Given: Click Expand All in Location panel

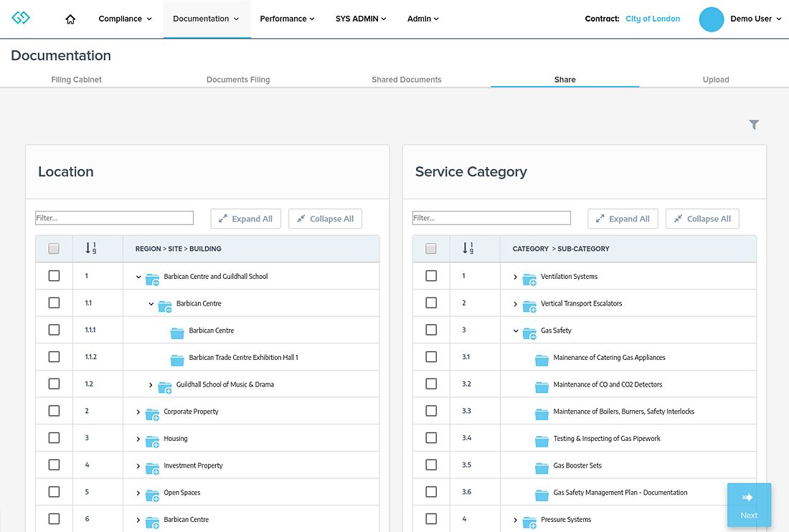Looking at the screenshot, I should [x=245, y=219].
